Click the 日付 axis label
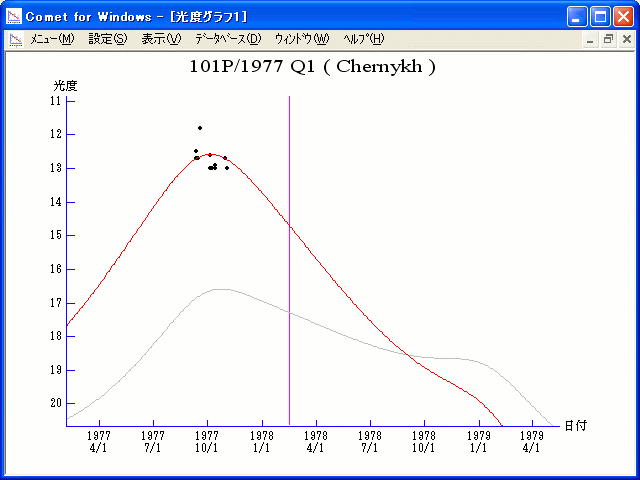Screen dimensions: 640x480 point(575,425)
